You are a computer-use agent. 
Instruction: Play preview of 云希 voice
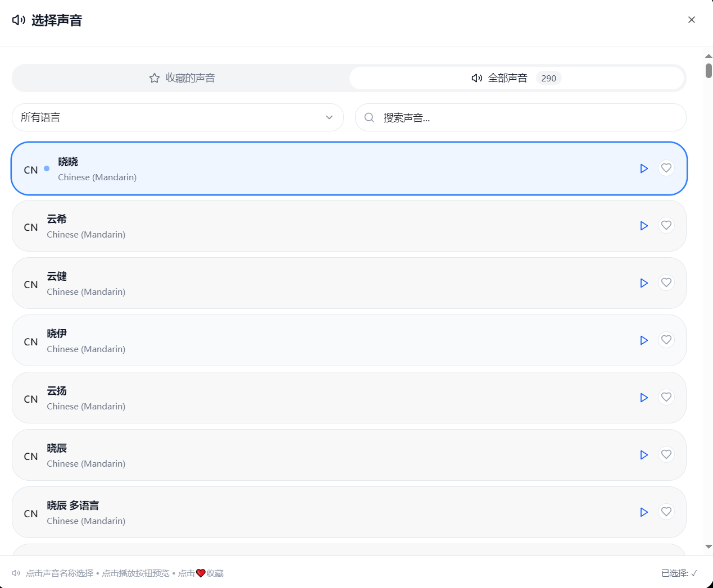coord(644,226)
